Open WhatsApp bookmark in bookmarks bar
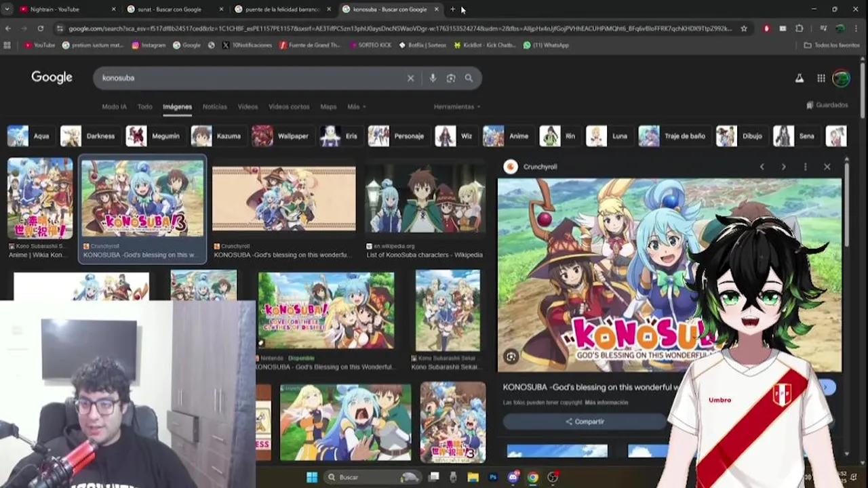Screen dimensions: 868x488 pyautogui.click(x=546, y=45)
